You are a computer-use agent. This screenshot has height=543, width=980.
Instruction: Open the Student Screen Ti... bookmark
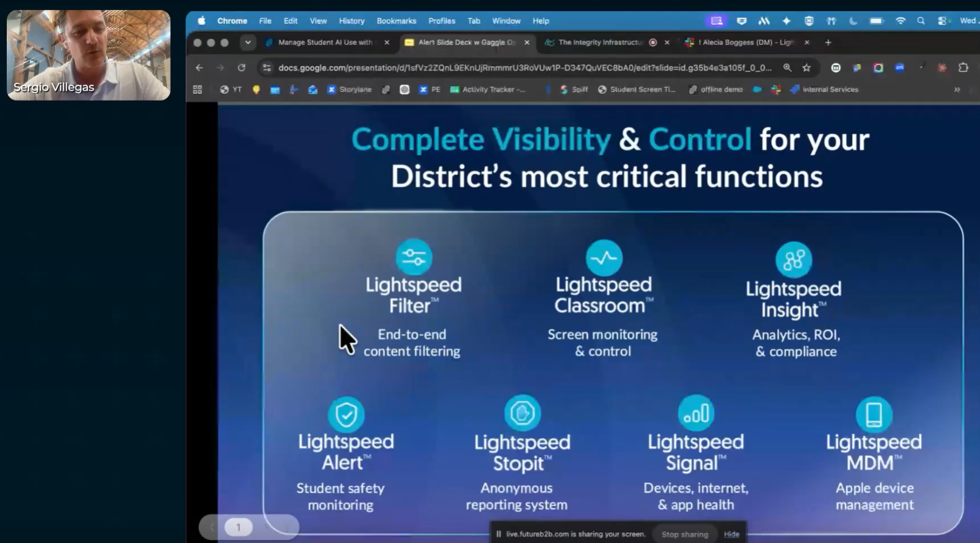[637, 90]
